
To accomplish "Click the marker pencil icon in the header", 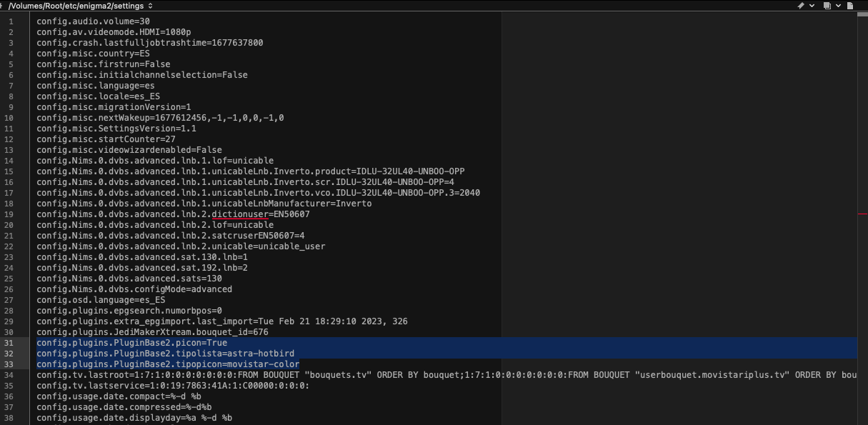I will click(x=802, y=6).
